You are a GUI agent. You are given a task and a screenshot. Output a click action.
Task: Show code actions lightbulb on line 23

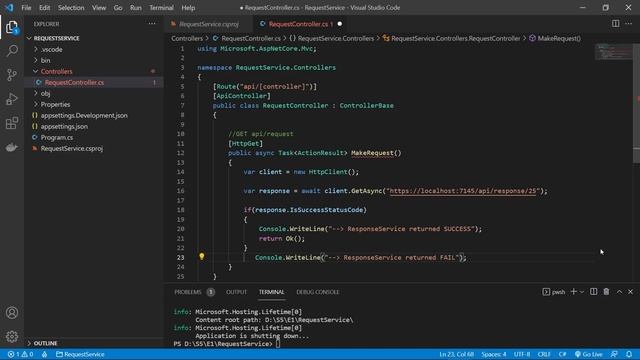tap(202, 256)
